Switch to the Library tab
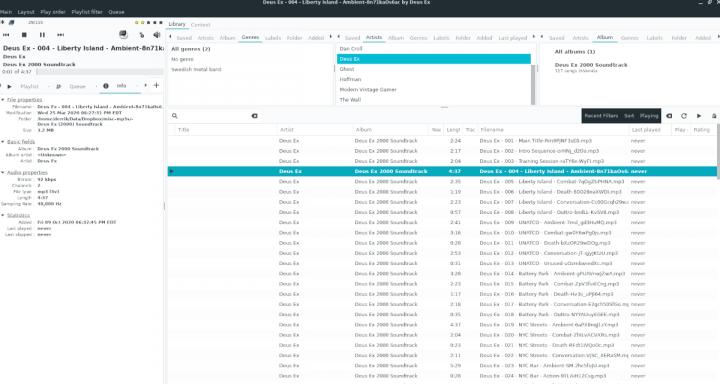This screenshot has width=720, height=384. (177, 24)
